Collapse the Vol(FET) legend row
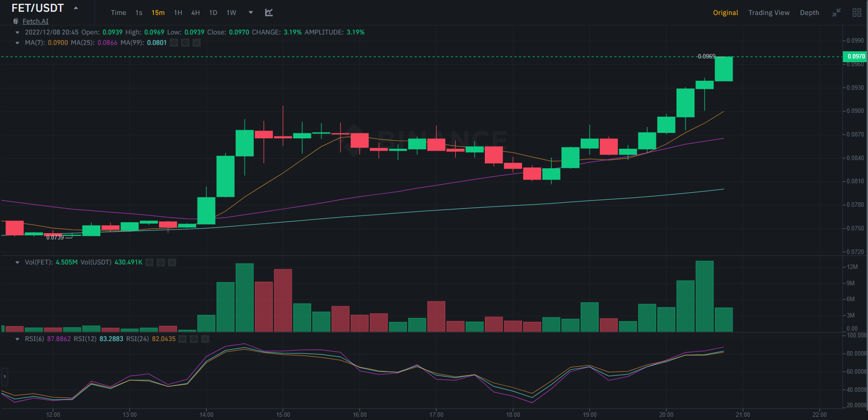The image size is (868, 420). point(17,262)
